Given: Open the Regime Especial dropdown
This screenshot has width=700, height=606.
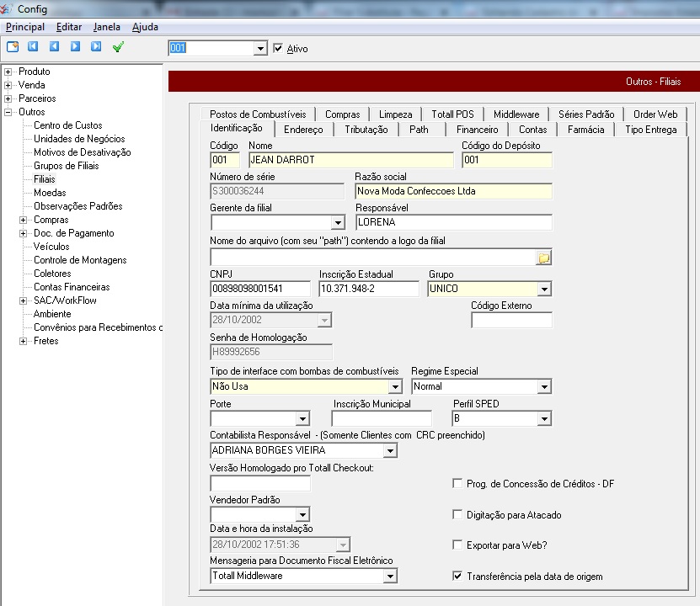Looking at the screenshot, I should tap(544, 387).
